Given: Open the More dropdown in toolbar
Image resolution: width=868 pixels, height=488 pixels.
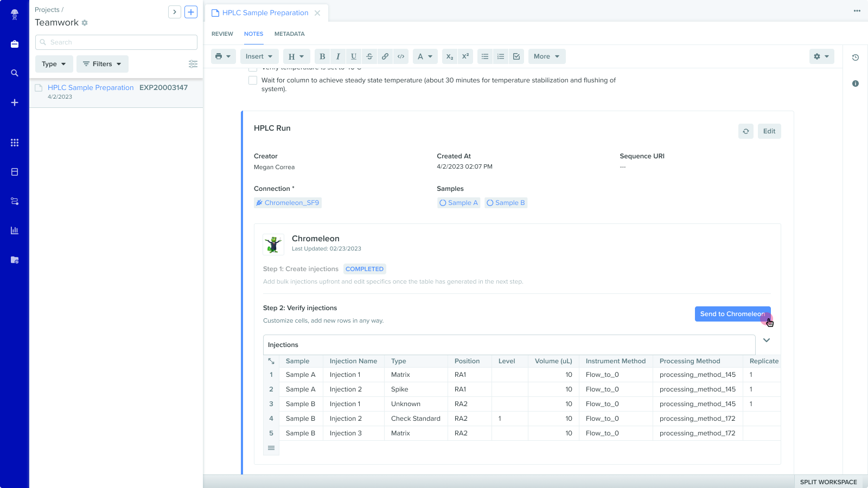Looking at the screenshot, I should (x=547, y=56).
